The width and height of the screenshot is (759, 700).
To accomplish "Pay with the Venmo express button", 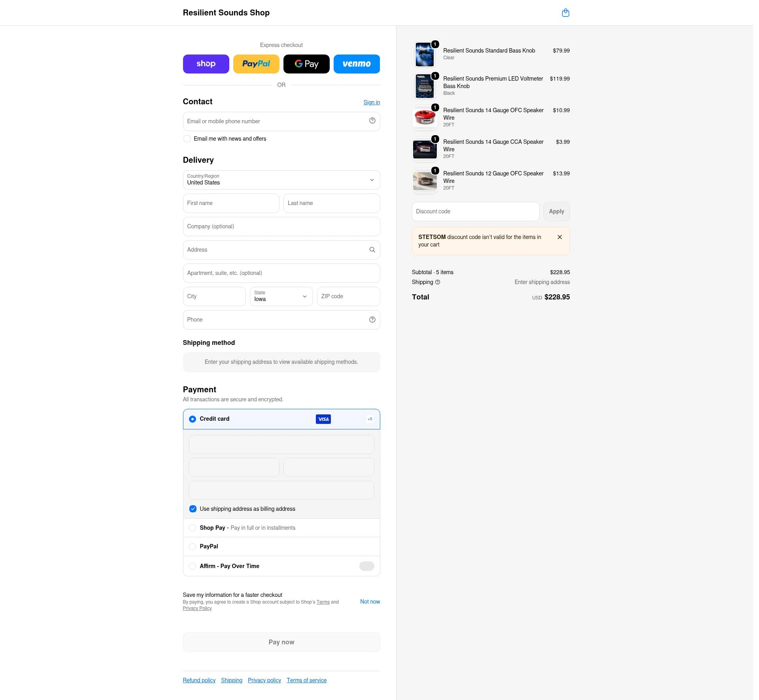I will [x=357, y=64].
